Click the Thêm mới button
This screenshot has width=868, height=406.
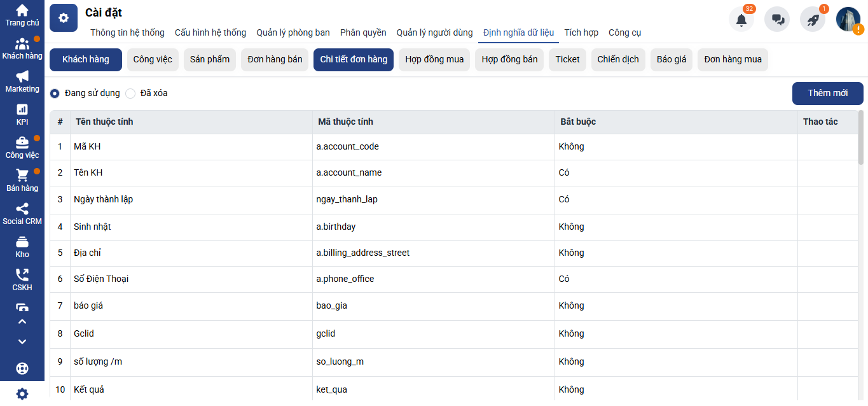click(x=827, y=93)
